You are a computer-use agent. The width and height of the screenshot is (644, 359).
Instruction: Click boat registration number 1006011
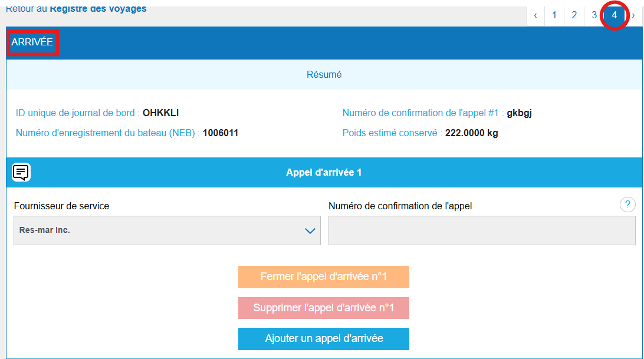tap(221, 133)
